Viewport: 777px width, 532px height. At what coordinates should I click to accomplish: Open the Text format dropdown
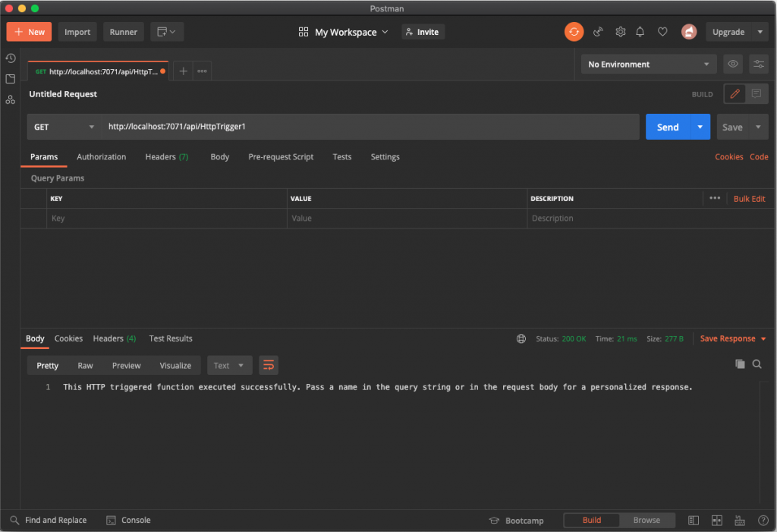coord(229,365)
